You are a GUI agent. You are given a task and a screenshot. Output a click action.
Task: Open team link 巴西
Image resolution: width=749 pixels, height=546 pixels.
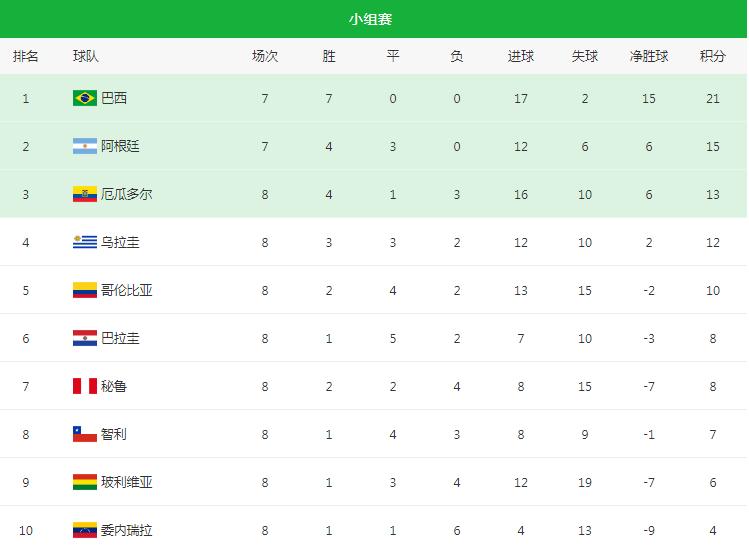pos(114,98)
